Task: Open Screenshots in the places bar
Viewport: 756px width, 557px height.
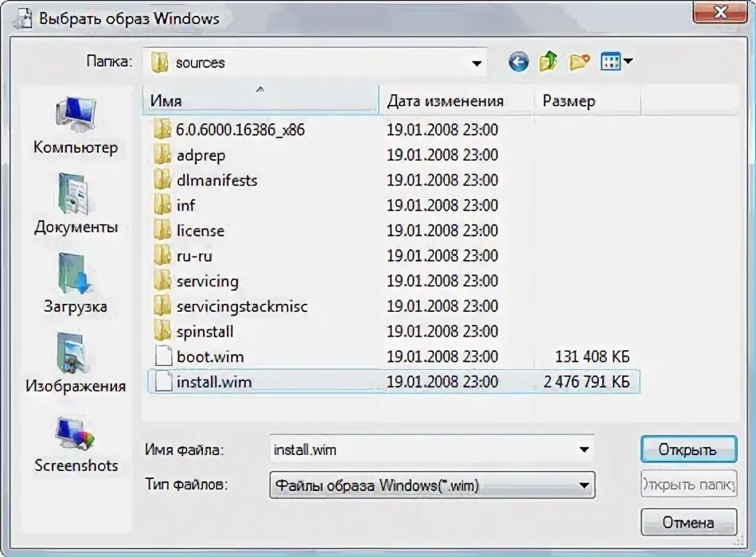Action: (x=76, y=444)
